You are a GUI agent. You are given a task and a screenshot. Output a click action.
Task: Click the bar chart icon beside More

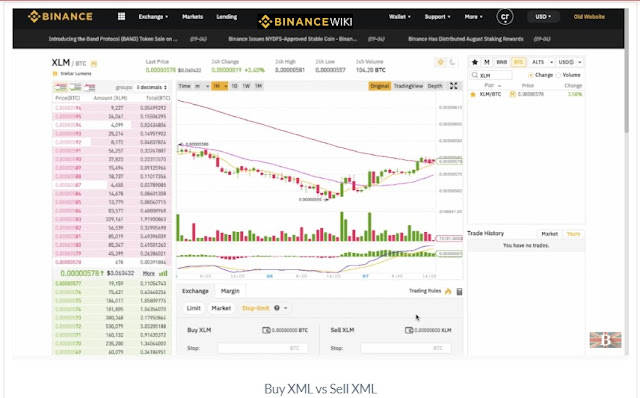click(163, 273)
